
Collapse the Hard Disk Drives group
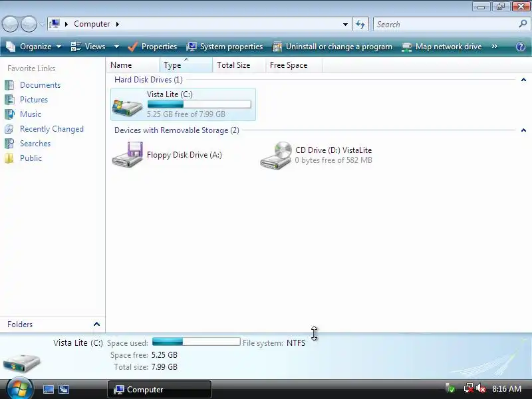click(x=523, y=80)
